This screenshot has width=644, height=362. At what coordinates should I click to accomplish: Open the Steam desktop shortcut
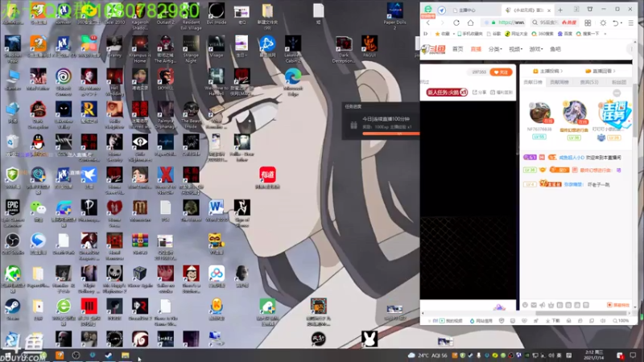click(13, 310)
